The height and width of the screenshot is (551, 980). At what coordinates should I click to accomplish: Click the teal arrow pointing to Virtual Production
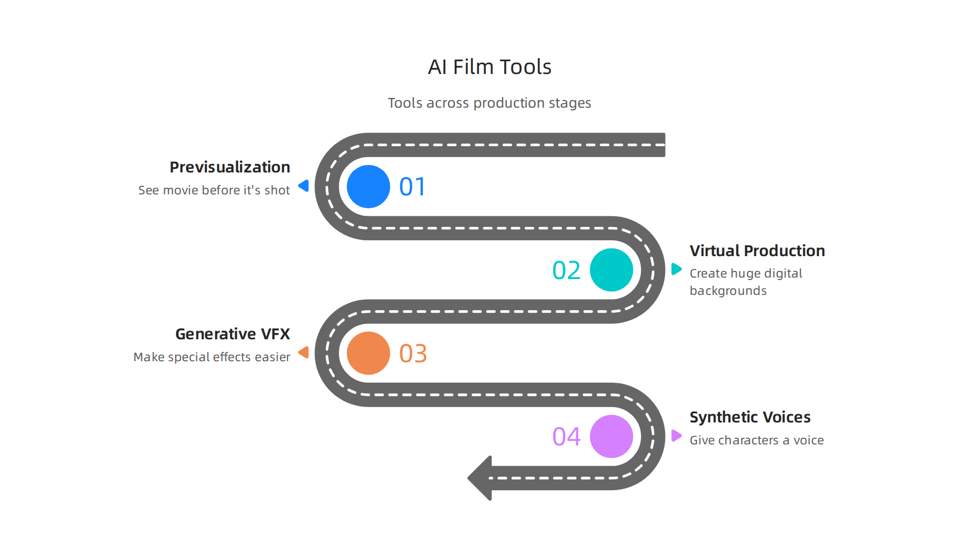click(676, 269)
